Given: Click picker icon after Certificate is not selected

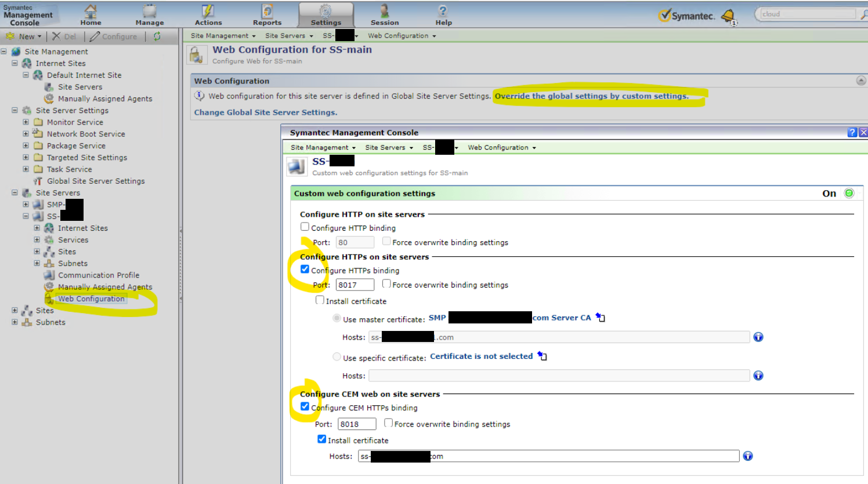Looking at the screenshot, I should point(542,356).
